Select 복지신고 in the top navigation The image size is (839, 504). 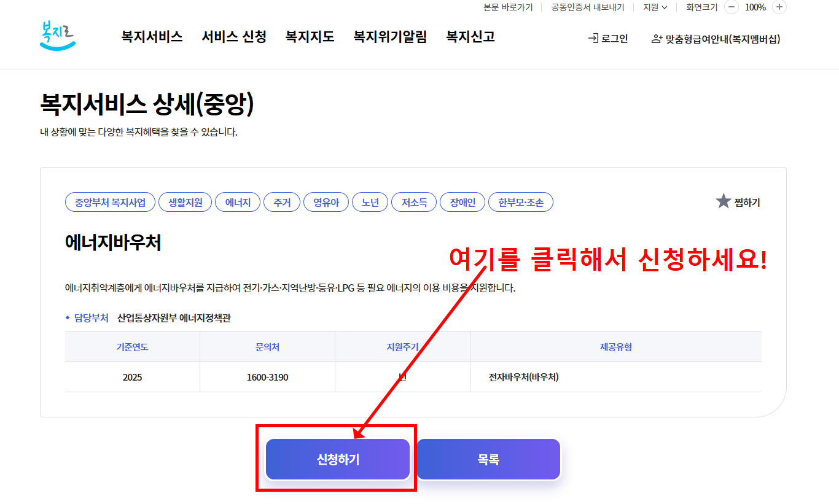[x=470, y=37]
